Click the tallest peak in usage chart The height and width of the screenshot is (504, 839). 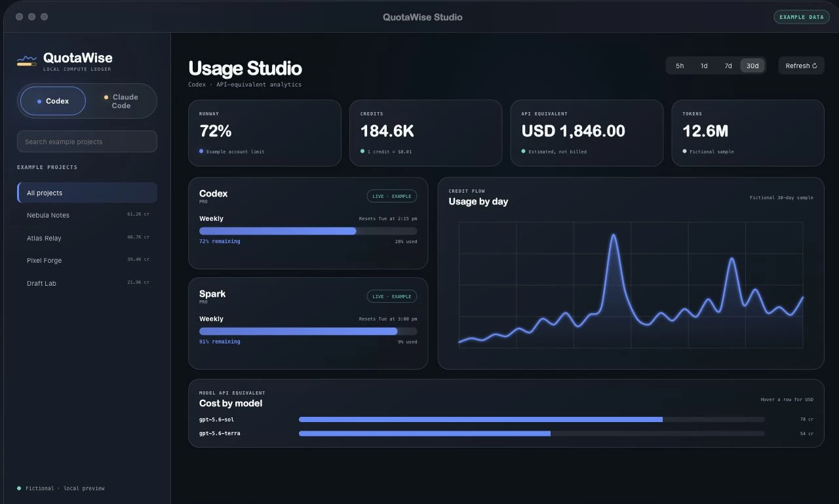[x=614, y=236]
